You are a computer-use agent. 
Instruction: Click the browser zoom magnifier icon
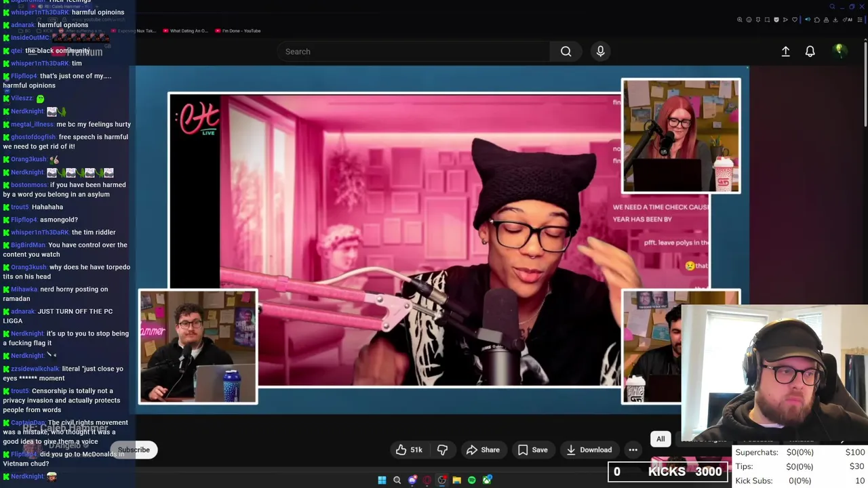pyautogui.click(x=739, y=20)
